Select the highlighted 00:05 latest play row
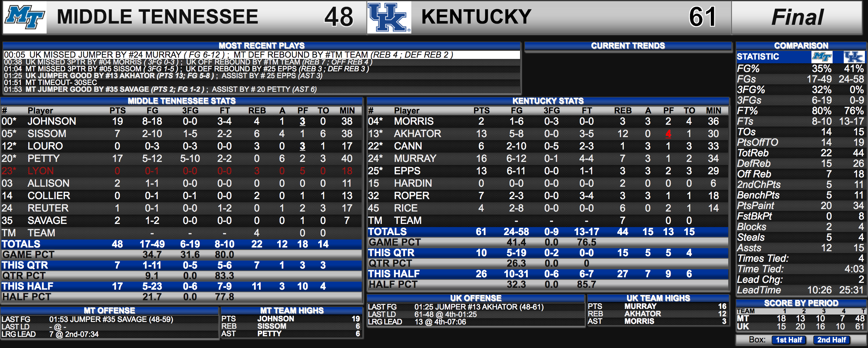The width and height of the screenshot is (868, 348). pyautogui.click(x=262, y=55)
